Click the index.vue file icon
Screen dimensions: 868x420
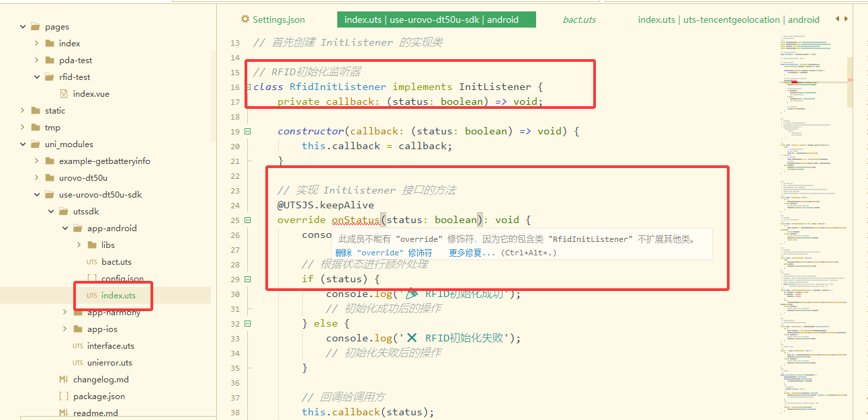[x=64, y=93]
